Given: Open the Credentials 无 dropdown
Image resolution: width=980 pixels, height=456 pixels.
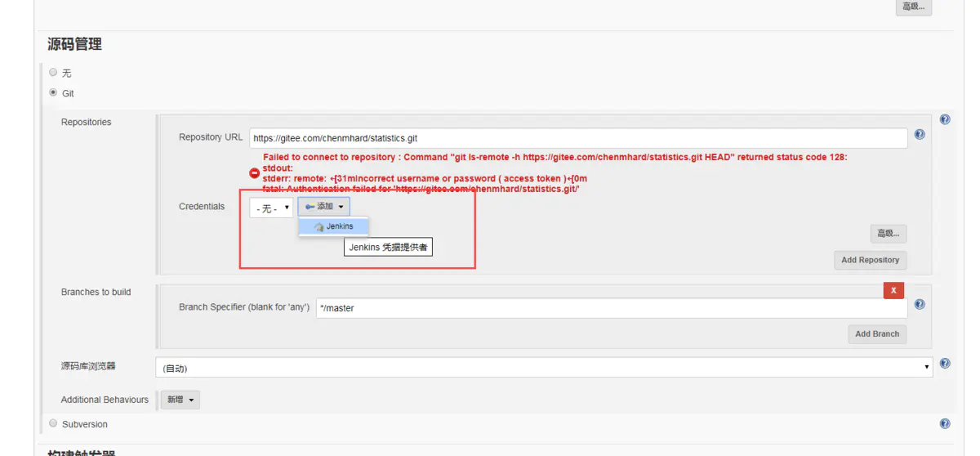Looking at the screenshot, I should pos(271,208).
